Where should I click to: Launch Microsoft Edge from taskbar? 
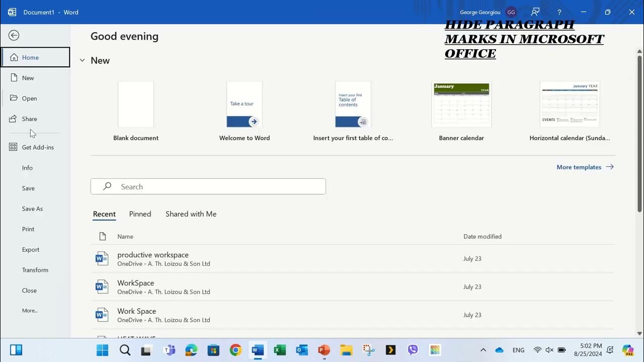pos(191,350)
